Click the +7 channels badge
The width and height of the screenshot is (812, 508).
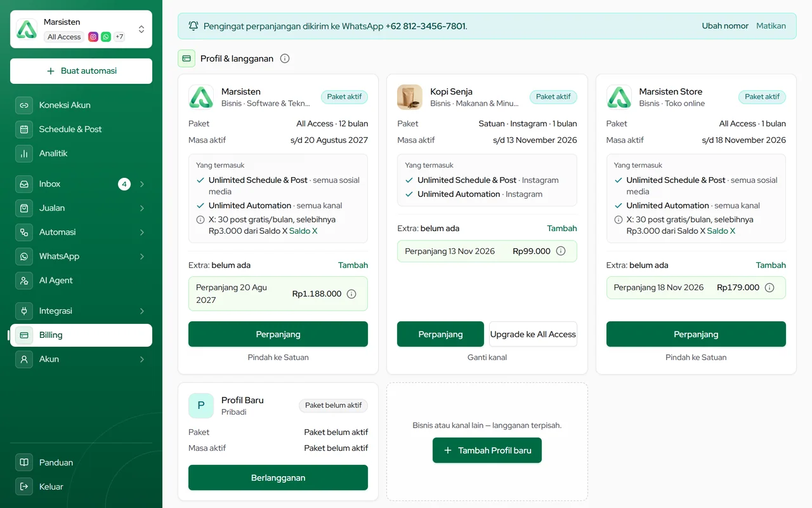(119, 37)
